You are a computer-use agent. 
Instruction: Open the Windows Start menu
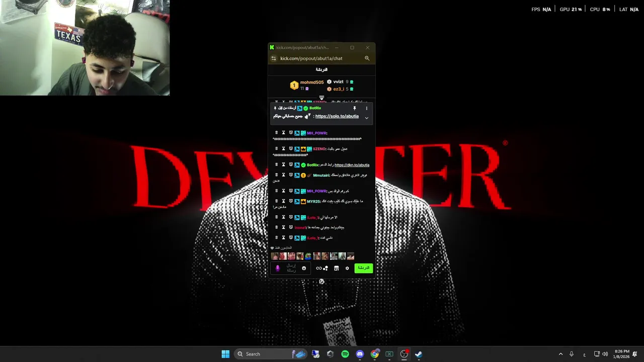point(225,354)
